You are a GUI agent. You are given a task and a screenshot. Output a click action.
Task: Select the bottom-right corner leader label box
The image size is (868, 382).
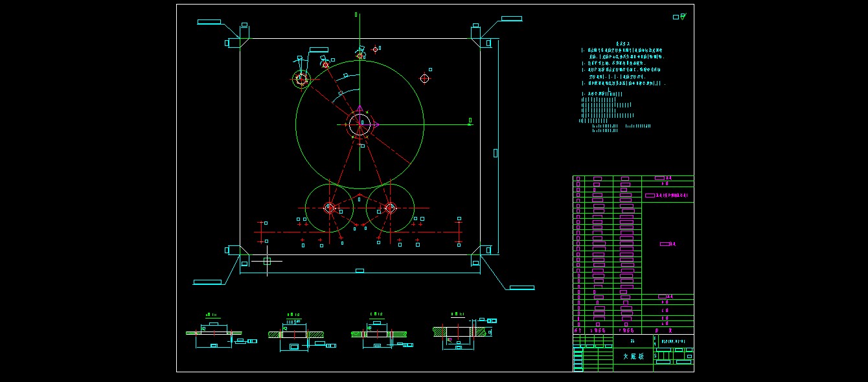pyautogui.click(x=521, y=287)
